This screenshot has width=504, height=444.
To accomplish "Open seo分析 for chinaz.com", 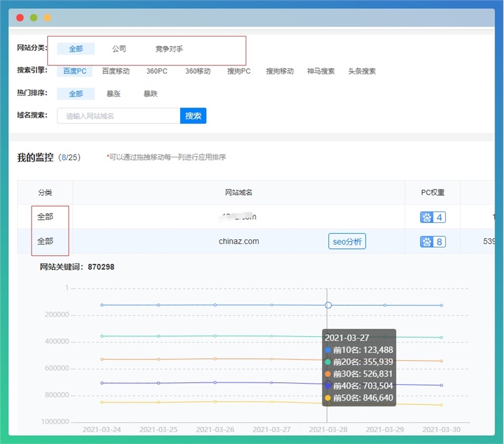I will tap(347, 241).
